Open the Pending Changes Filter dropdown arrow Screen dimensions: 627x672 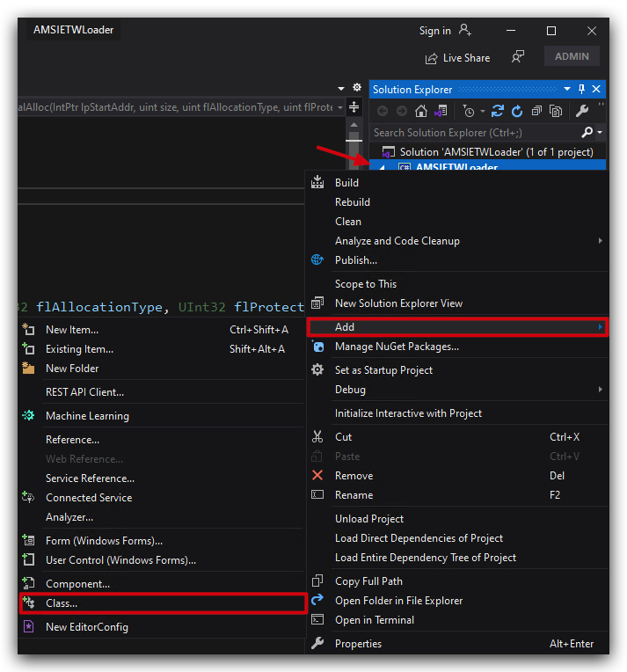[483, 112]
